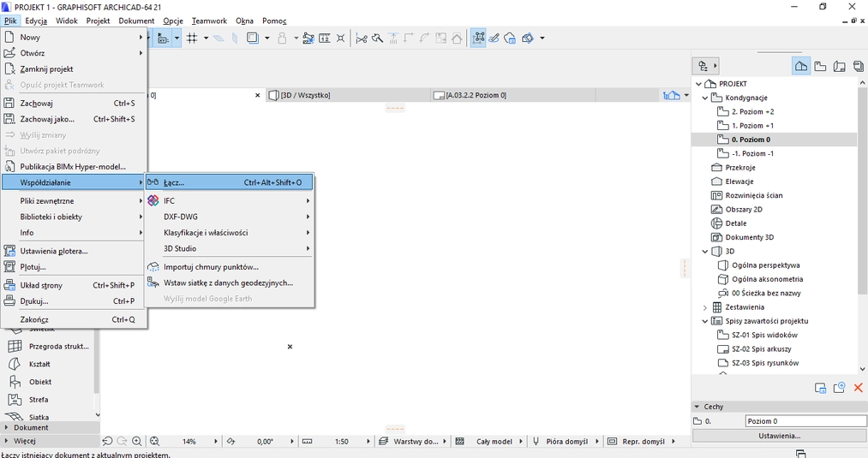Open the IFC submenu

pyautogui.click(x=229, y=201)
